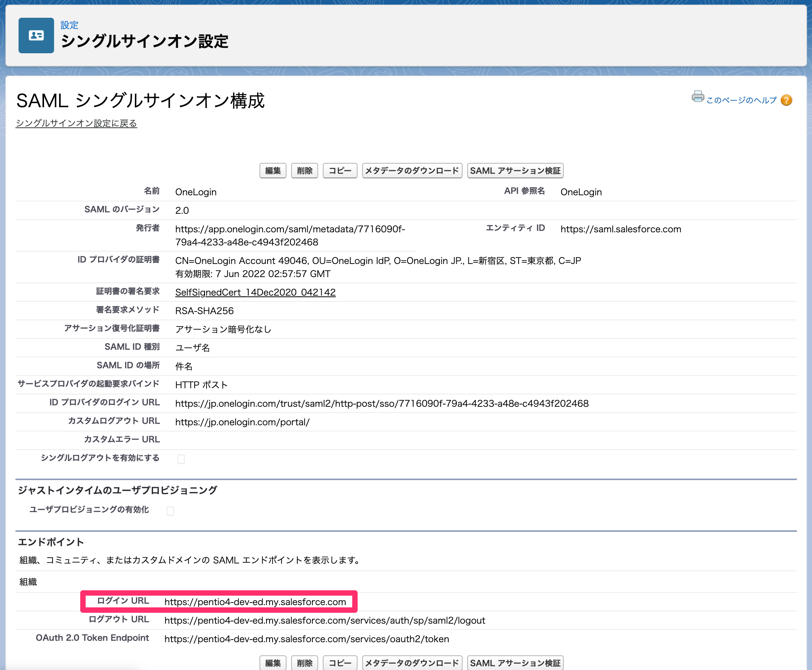The height and width of the screenshot is (670, 812).
Task: Click the ID プロバイダの証明書 label
Action: point(119,260)
